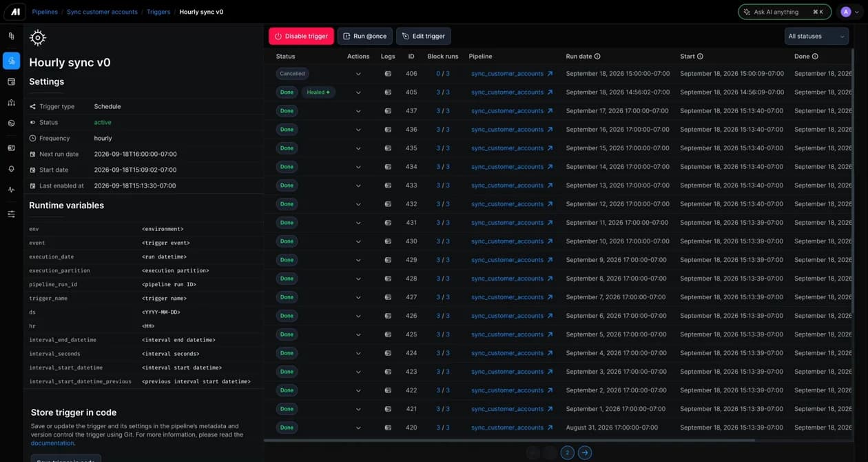Click the info icon beside Done header
The image size is (868, 462).
tap(815, 57)
